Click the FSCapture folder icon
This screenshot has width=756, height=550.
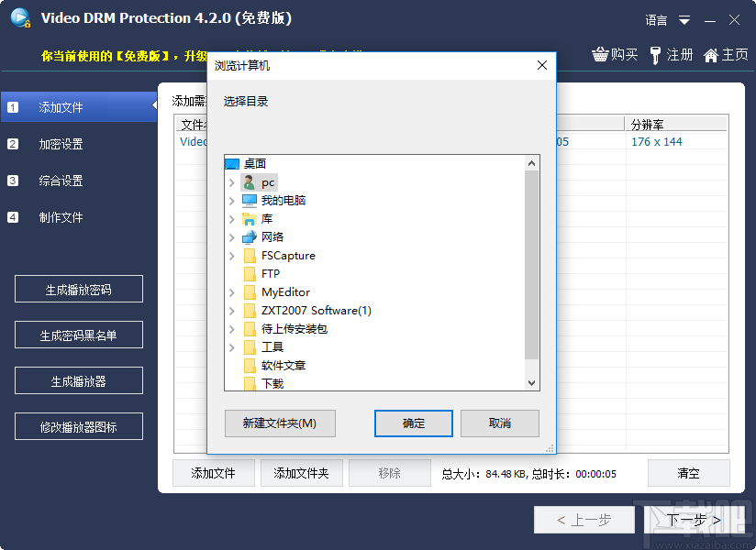[250, 256]
